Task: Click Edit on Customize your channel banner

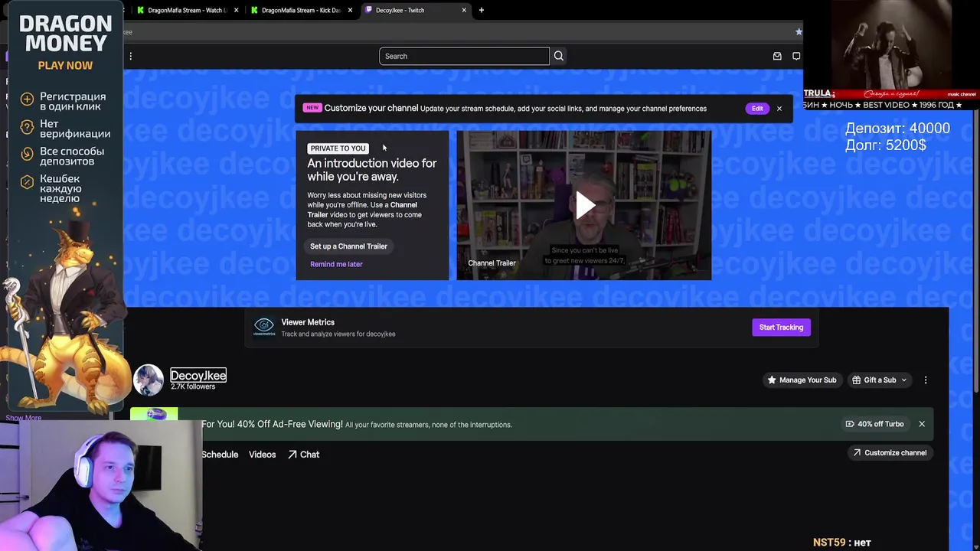Action: click(x=757, y=108)
